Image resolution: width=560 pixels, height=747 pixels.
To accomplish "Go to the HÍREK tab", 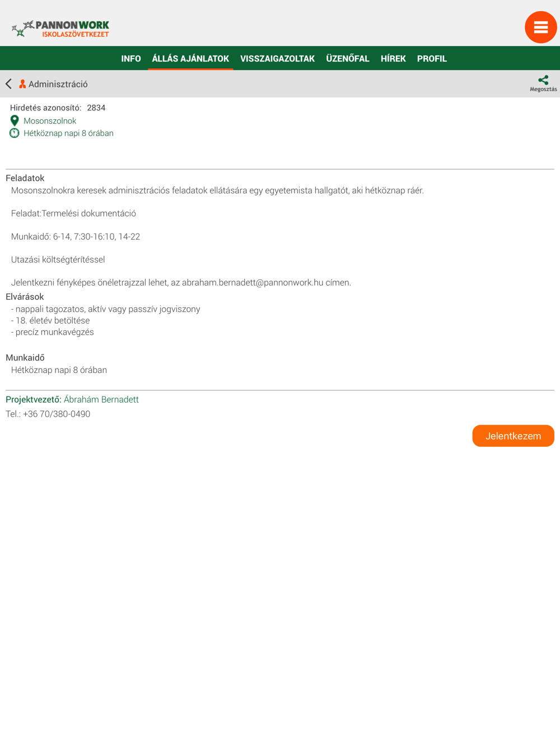I will [393, 58].
